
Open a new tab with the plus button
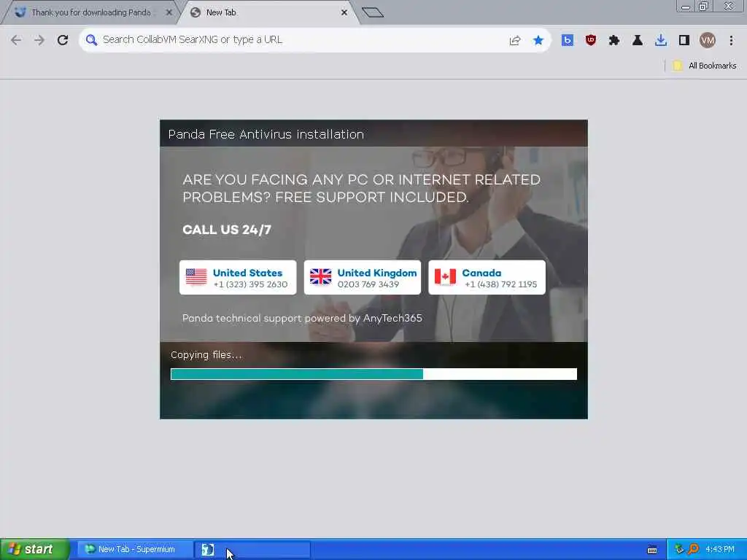point(373,12)
